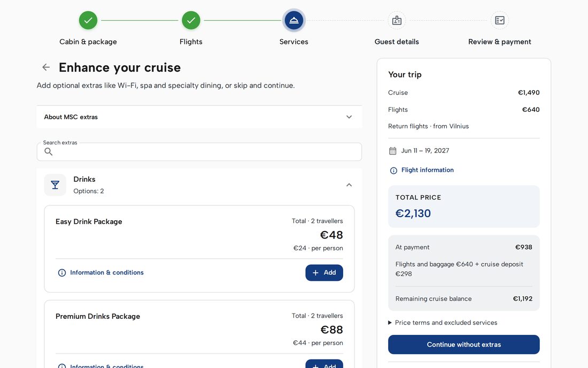Focus the Search extras input field
588x368 pixels.
tap(199, 151)
